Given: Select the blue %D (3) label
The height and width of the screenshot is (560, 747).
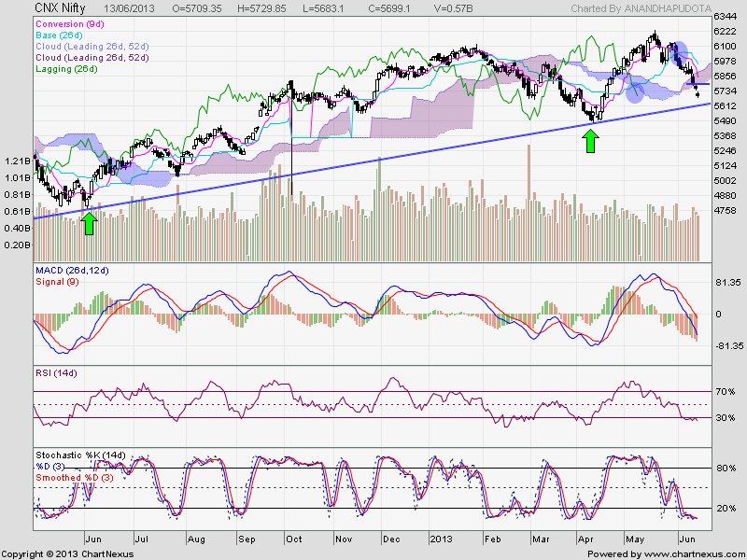Looking at the screenshot, I should [x=50, y=466].
